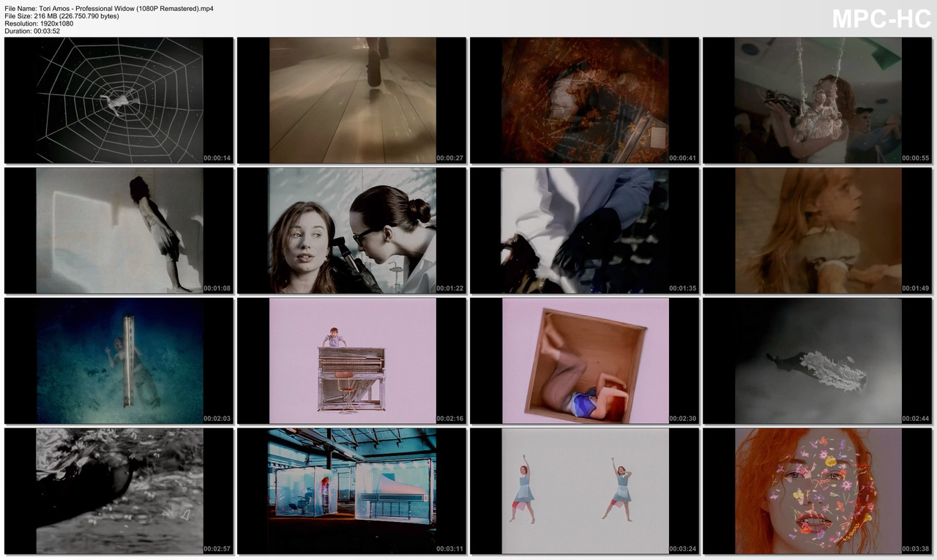This screenshot has width=937, height=560.
Task: Click the flower face thumbnail at 00:03:38
Action: [x=817, y=491]
